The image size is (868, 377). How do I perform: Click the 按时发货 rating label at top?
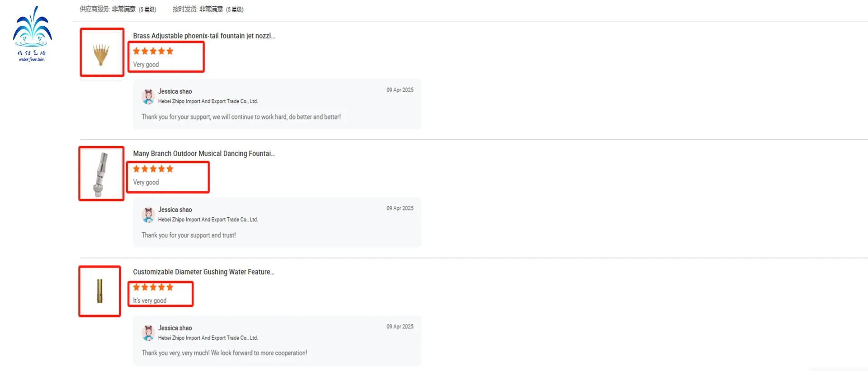tap(184, 9)
